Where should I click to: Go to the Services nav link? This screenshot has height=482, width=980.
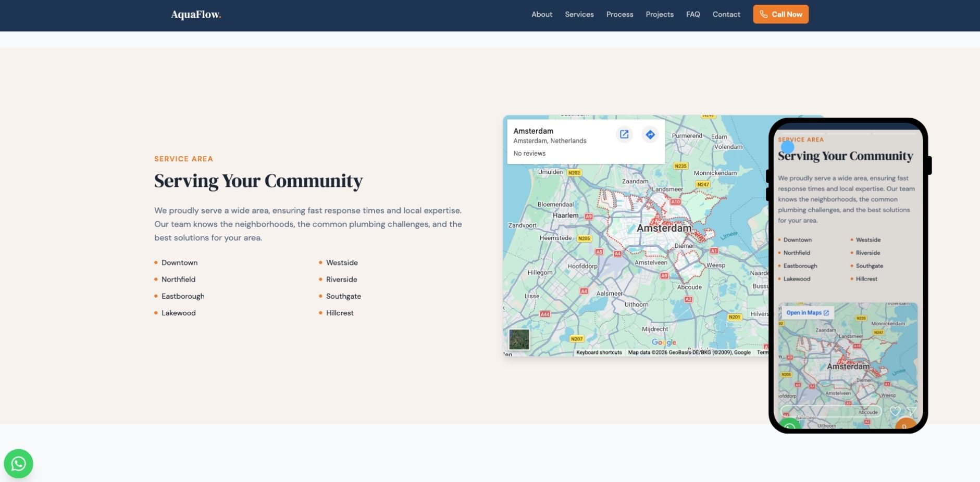click(x=579, y=15)
